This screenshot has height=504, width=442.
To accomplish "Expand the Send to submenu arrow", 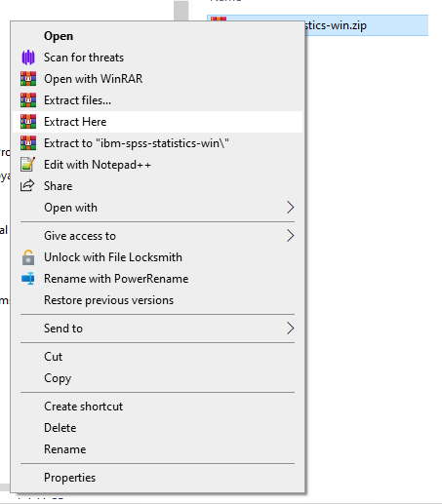I will [290, 329].
